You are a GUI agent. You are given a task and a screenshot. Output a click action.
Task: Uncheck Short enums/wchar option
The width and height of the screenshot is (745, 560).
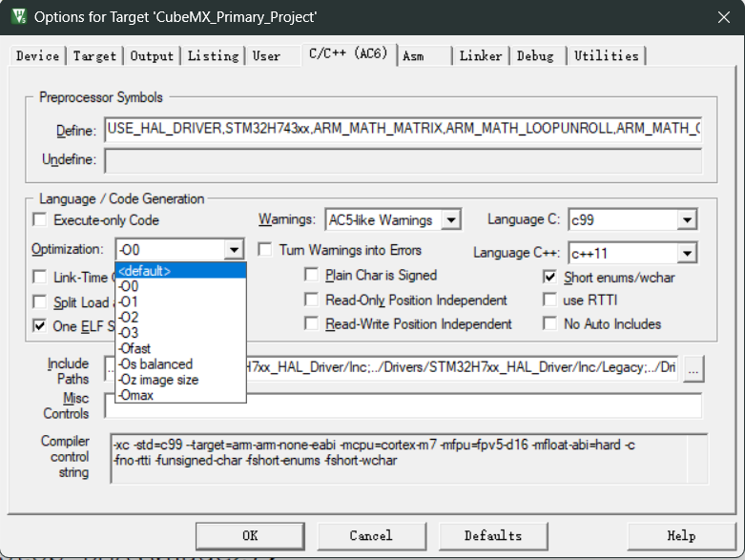click(549, 277)
